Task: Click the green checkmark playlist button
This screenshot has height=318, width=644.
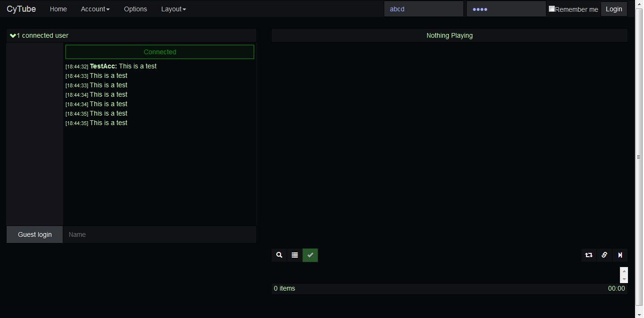Action: [x=310, y=255]
